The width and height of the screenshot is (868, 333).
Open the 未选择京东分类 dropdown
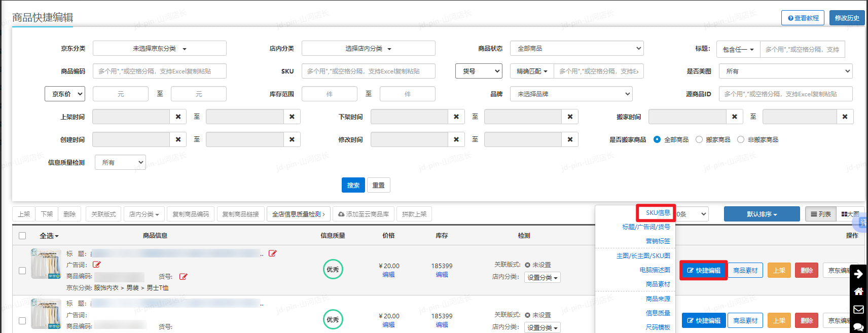pyautogui.click(x=159, y=49)
